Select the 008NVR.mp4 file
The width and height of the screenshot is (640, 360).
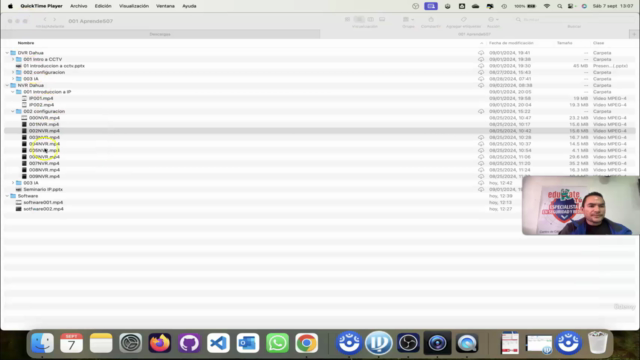(44, 170)
